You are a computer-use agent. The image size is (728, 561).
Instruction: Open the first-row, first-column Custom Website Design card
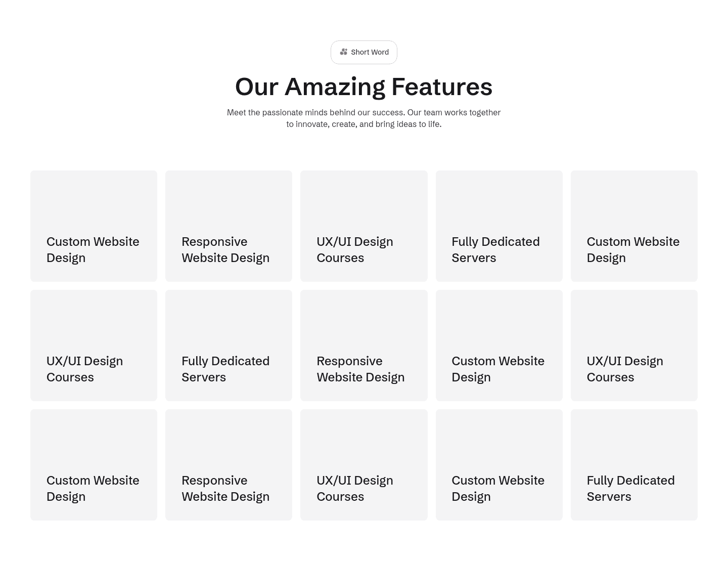[x=94, y=226]
